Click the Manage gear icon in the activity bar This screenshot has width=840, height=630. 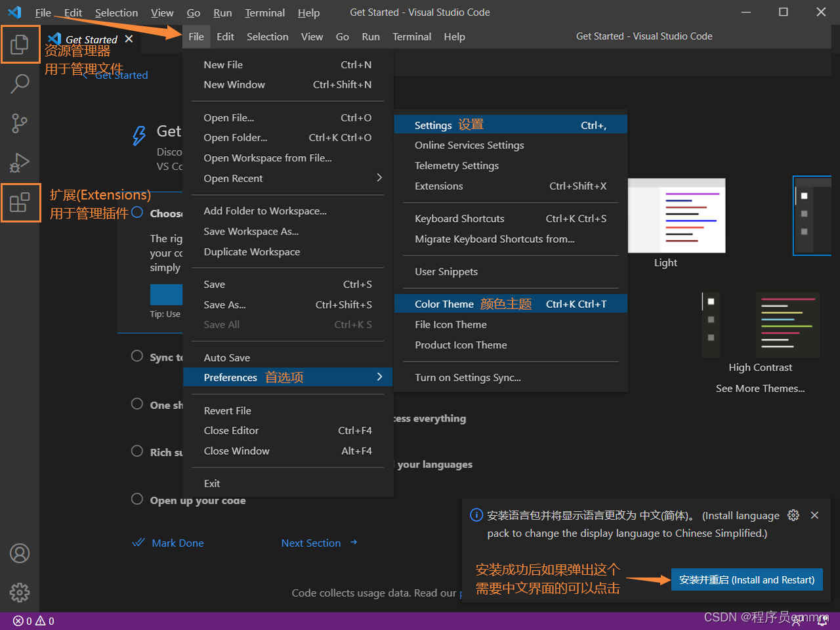(20, 593)
